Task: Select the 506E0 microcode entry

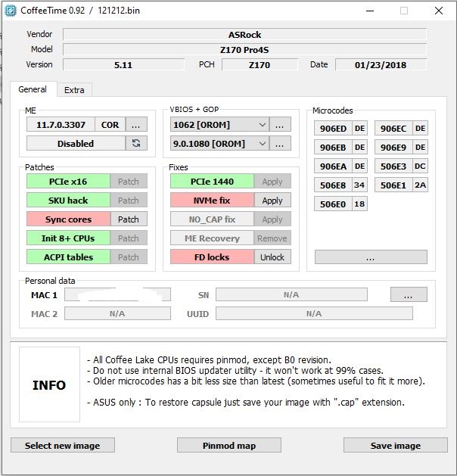Action: coord(333,204)
